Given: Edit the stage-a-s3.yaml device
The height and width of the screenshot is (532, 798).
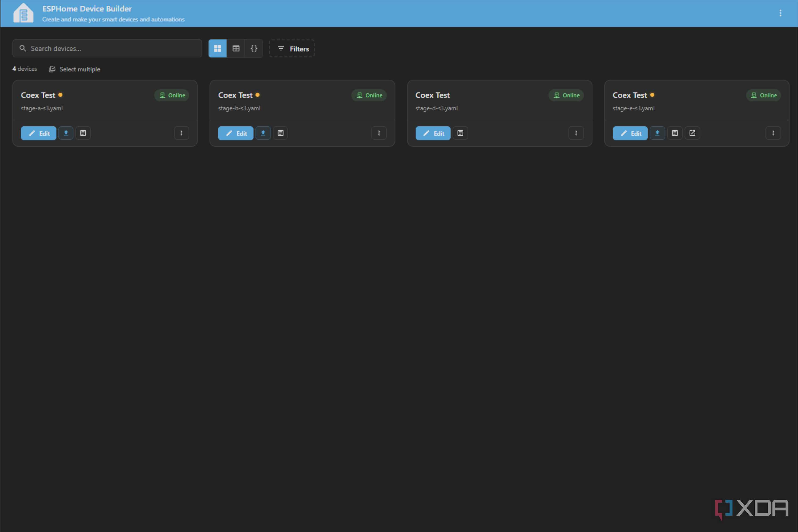Looking at the screenshot, I should point(39,133).
